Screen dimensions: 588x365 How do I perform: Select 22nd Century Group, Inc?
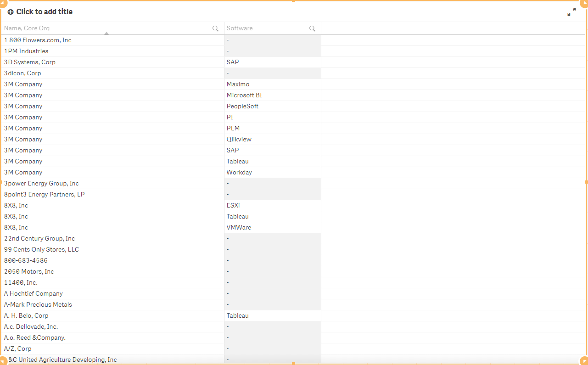[112, 238]
